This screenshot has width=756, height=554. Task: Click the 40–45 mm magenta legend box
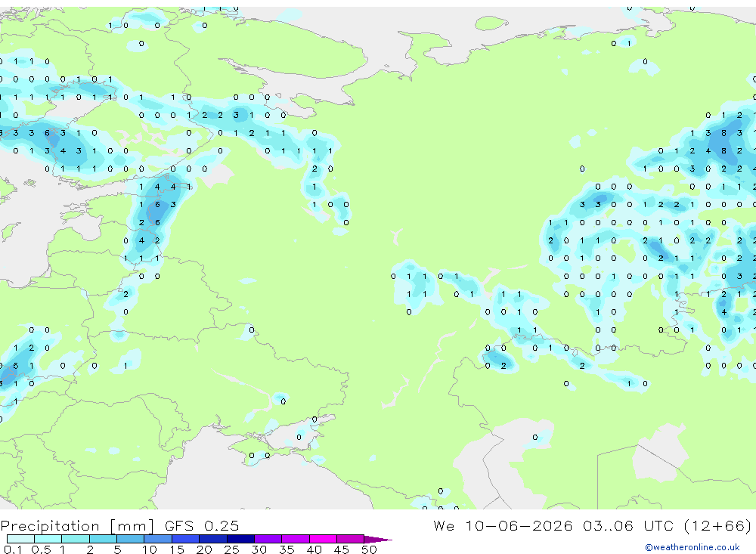coord(323,539)
